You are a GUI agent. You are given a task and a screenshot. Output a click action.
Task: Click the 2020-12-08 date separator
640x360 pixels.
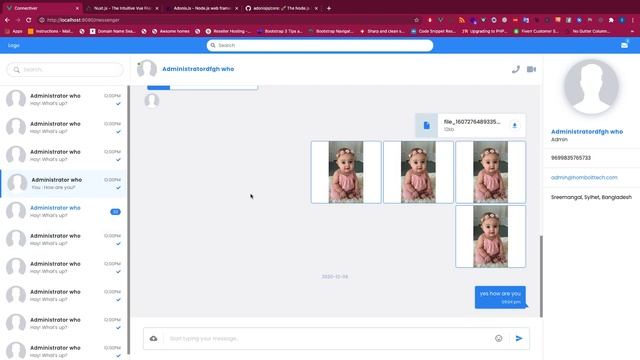point(335,277)
